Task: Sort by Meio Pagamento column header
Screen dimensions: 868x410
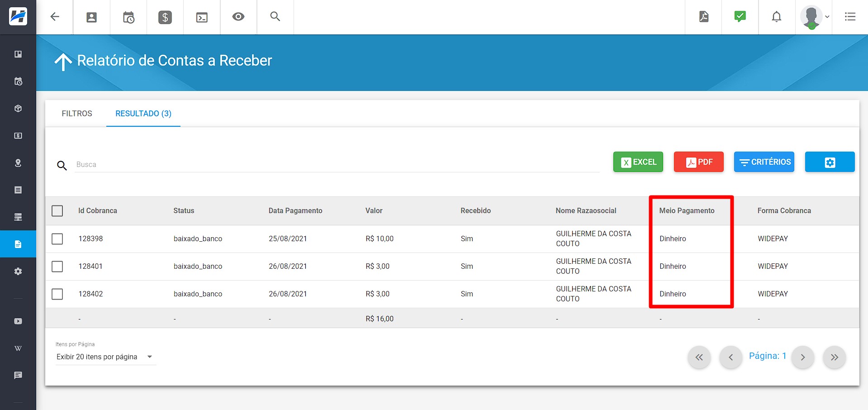Action: [x=687, y=211]
